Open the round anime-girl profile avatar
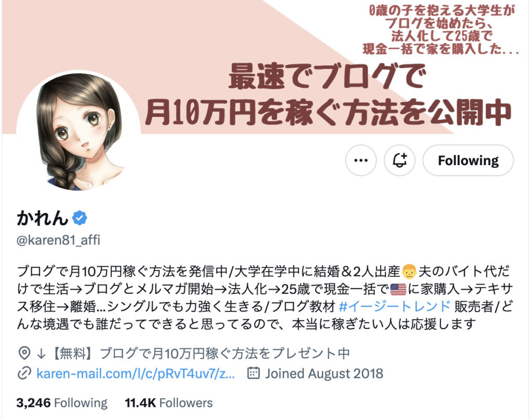Image resolution: width=532 pixels, height=419 pixels. 78,131
